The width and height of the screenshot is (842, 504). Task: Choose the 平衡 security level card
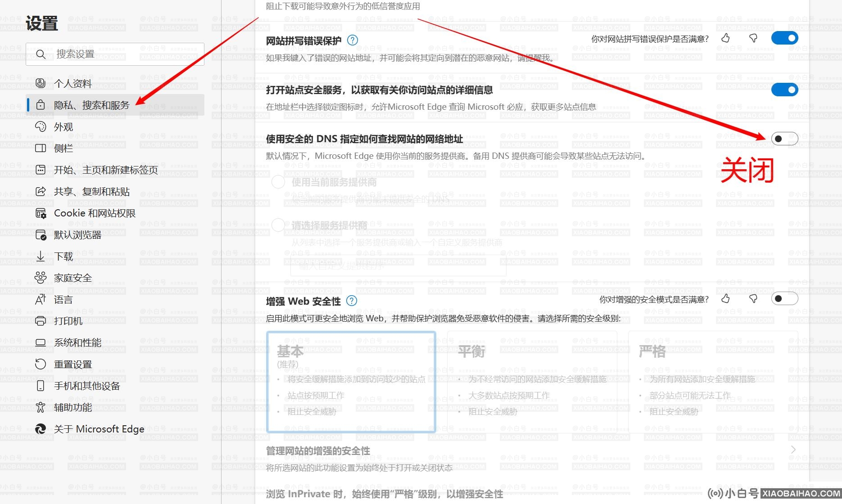532,382
